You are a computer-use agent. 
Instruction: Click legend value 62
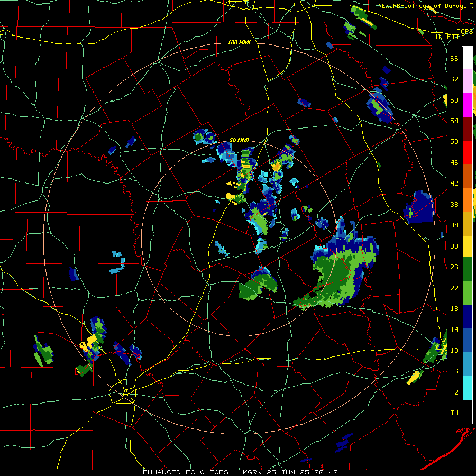coord(454,79)
